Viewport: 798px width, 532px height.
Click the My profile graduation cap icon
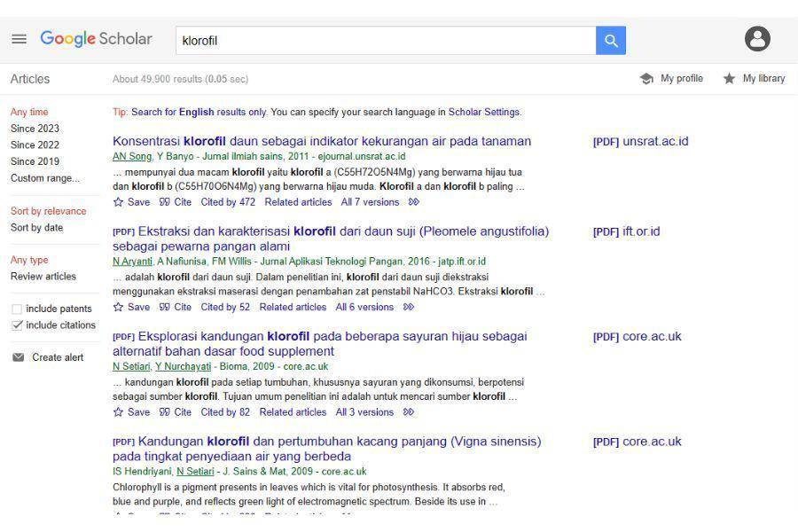click(x=646, y=78)
